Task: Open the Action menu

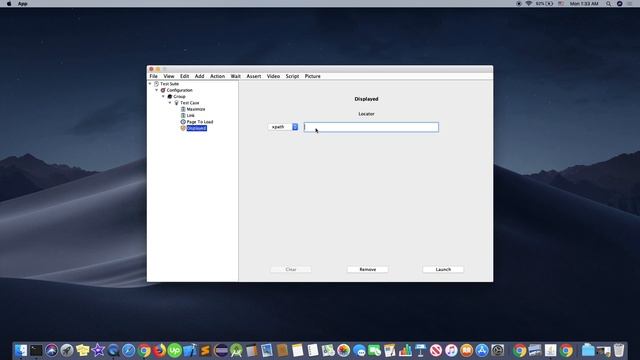Action: click(x=217, y=76)
